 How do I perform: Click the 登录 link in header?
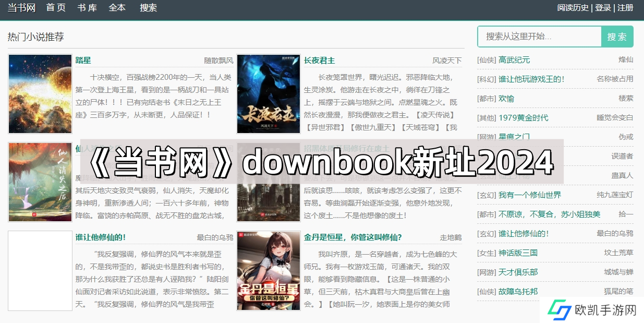coord(603,8)
